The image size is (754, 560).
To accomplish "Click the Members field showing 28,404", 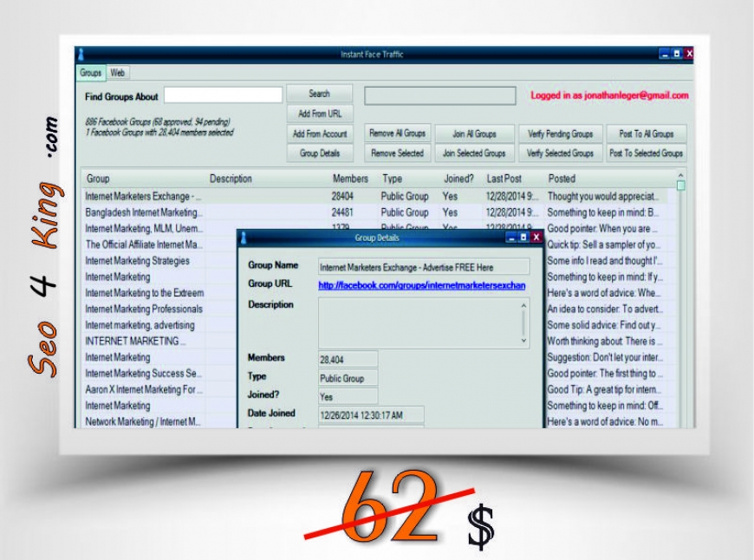I will (x=348, y=360).
